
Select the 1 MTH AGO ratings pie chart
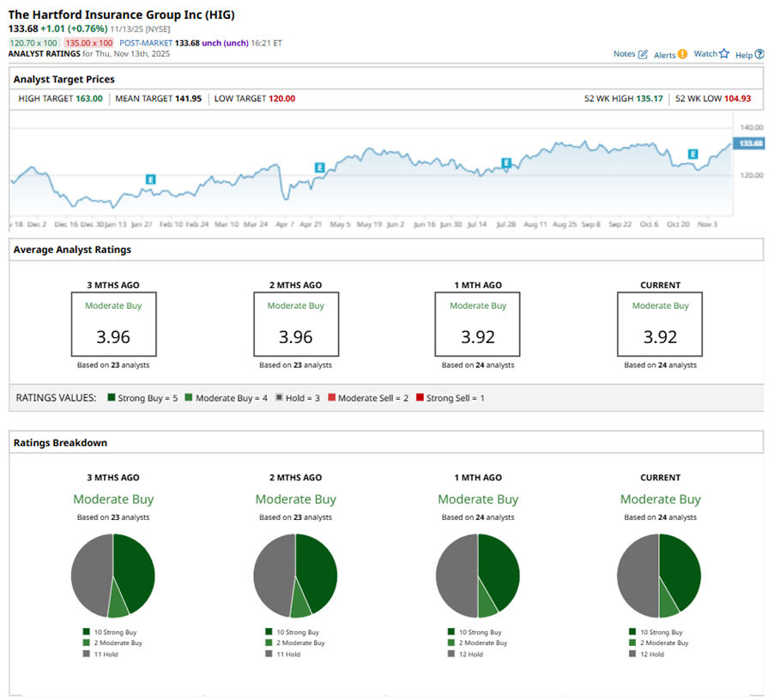[478, 576]
